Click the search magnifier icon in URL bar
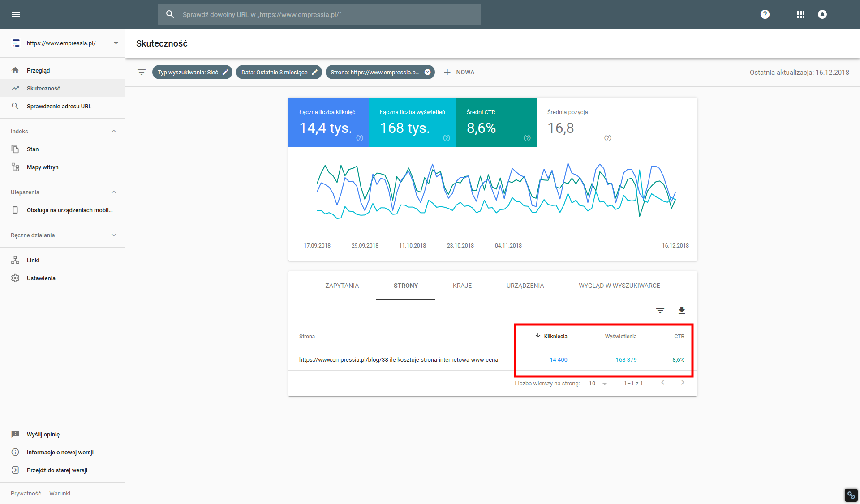860x504 pixels. coord(170,14)
